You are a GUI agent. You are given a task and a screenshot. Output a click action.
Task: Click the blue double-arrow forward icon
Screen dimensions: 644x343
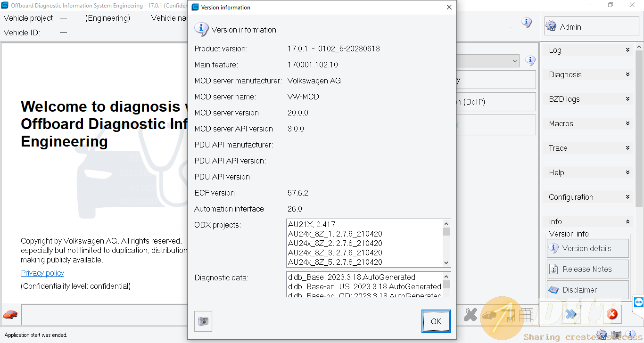pos(571,314)
